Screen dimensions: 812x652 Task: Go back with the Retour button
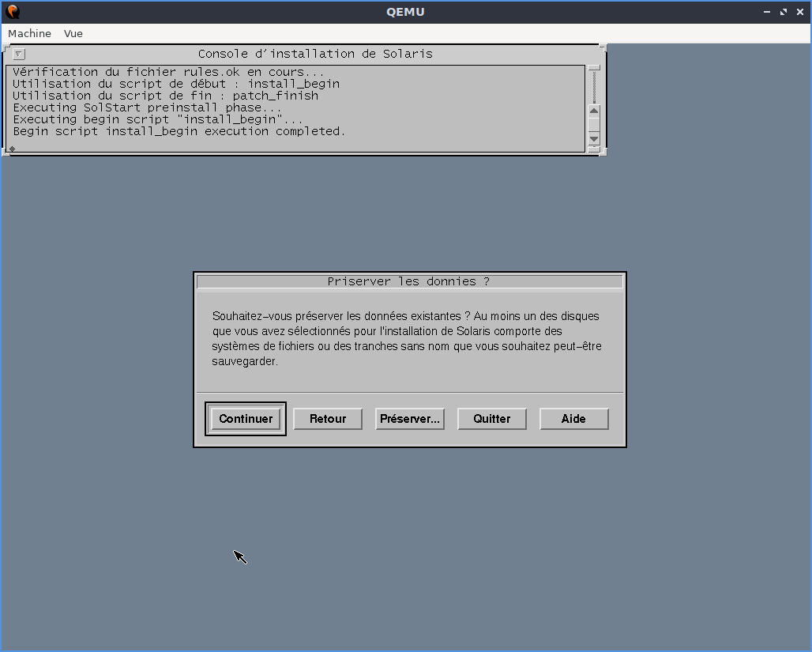[x=328, y=419]
